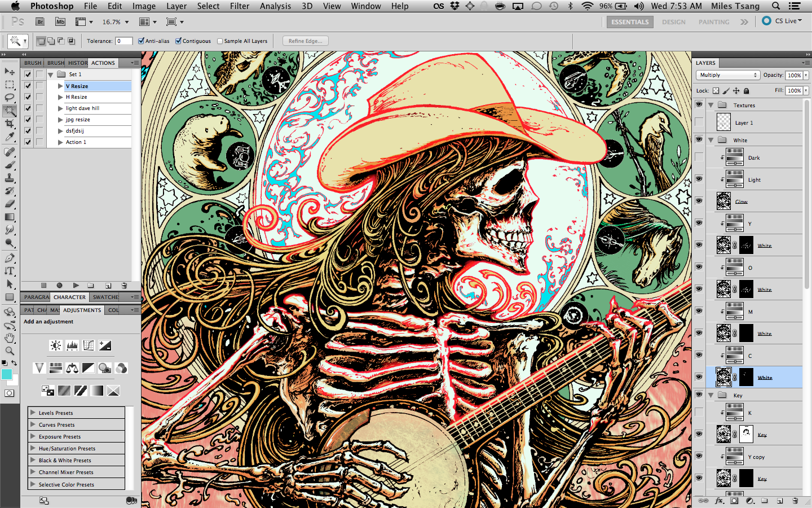Viewport: 812px width, 508px height.
Task: Uncheck the jpg resize action checkbox
Action: coord(28,120)
